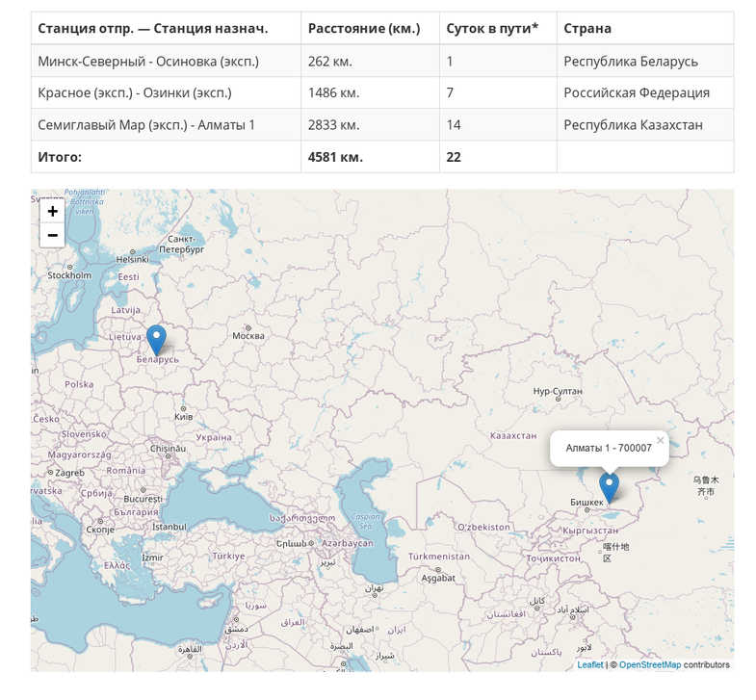This screenshot has width=756, height=700.
Task: Click the Москва label on the map
Action: pyautogui.click(x=248, y=336)
